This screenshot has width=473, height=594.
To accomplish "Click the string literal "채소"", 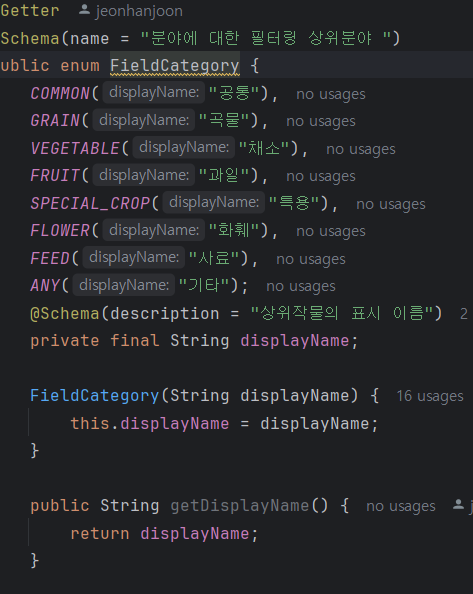I will 264,148.
